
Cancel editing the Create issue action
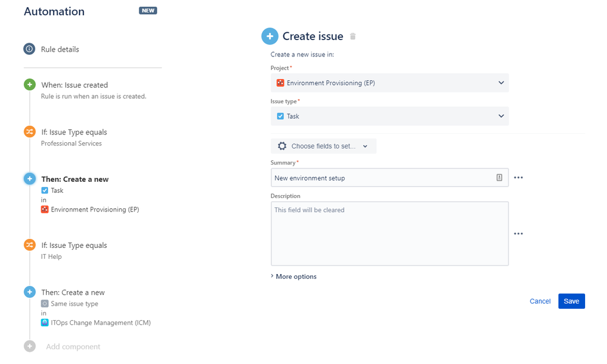[x=540, y=301]
